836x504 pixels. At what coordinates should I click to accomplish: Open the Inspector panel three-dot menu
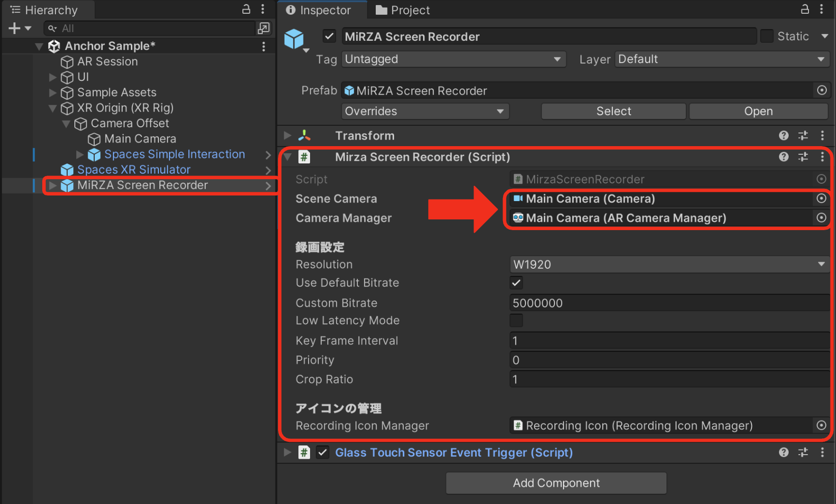pos(821,9)
